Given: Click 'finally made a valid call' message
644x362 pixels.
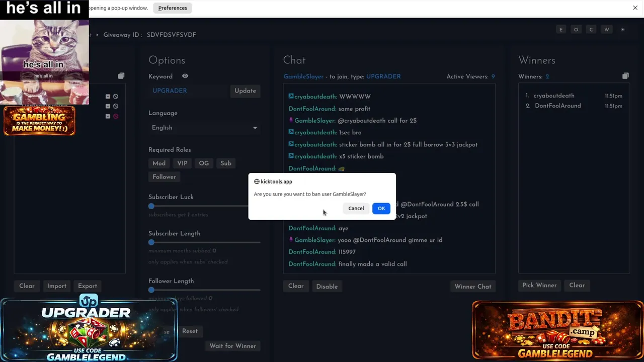Looking at the screenshot, I should click(x=372, y=264).
